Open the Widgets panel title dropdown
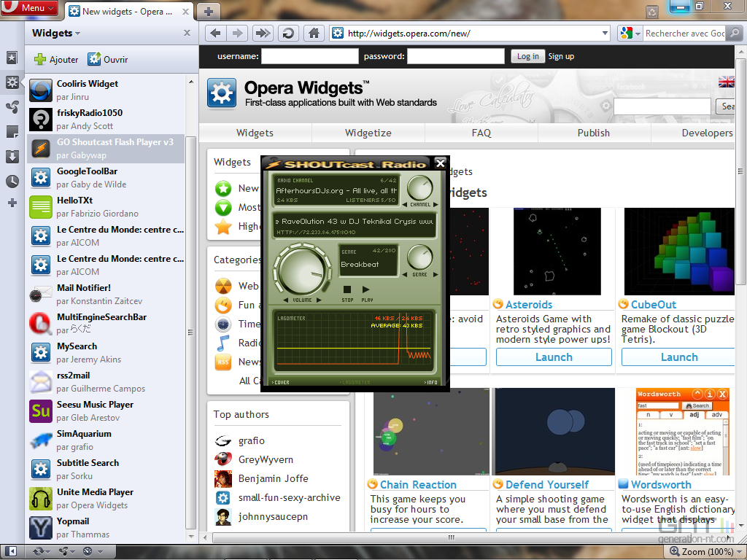This screenshot has height=560, width=747. 56,33
